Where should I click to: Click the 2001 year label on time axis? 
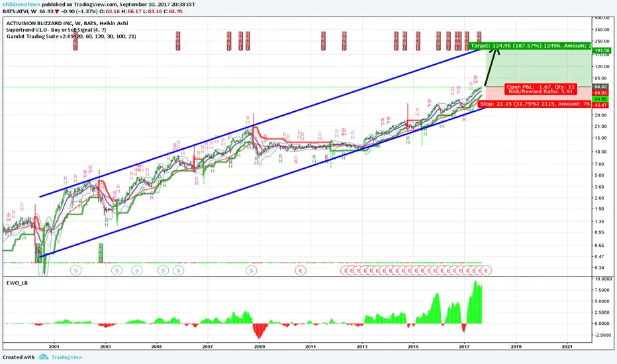(x=54, y=347)
